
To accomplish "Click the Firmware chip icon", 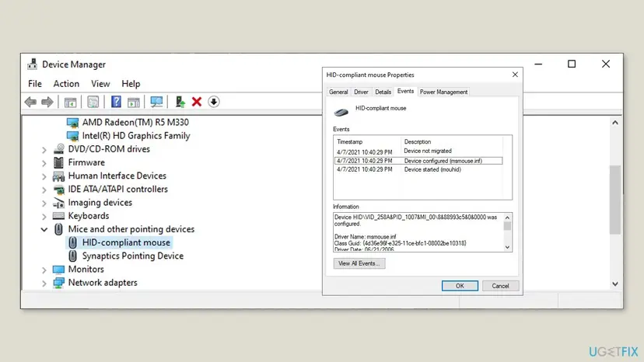I will pyautogui.click(x=59, y=162).
